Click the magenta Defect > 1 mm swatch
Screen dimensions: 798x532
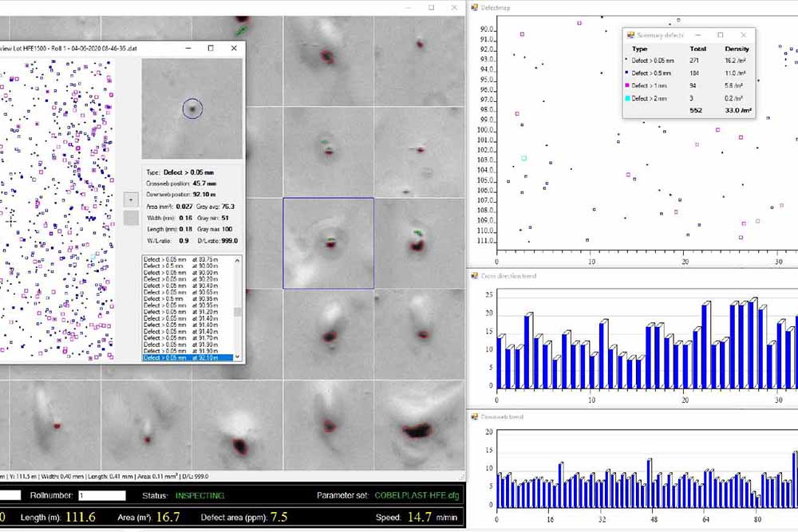tap(626, 85)
